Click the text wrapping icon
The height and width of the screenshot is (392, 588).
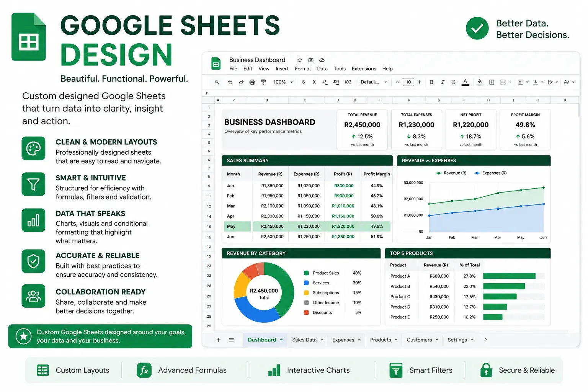(550, 82)
